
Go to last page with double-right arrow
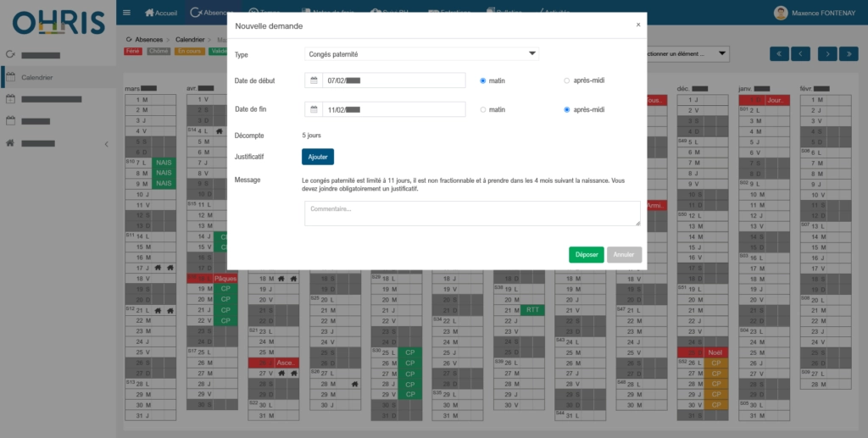pyautogui.click(x=849, y=53)
